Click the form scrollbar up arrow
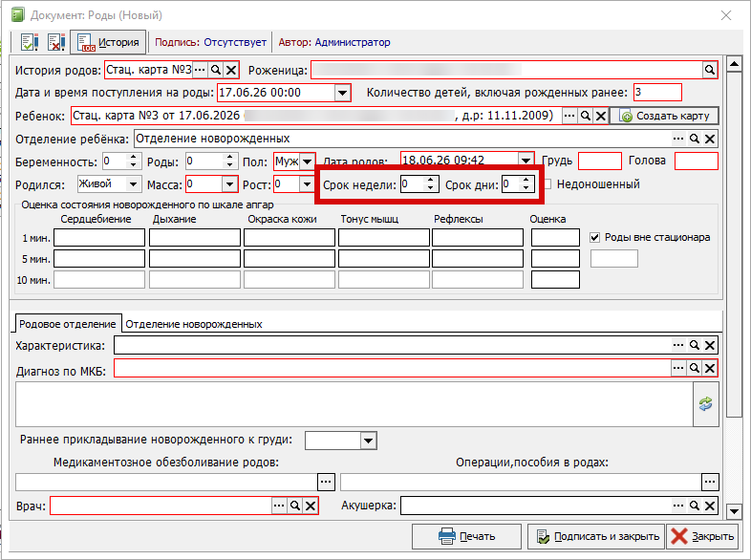This screenshot has width=751, height=560. (734, 64)
